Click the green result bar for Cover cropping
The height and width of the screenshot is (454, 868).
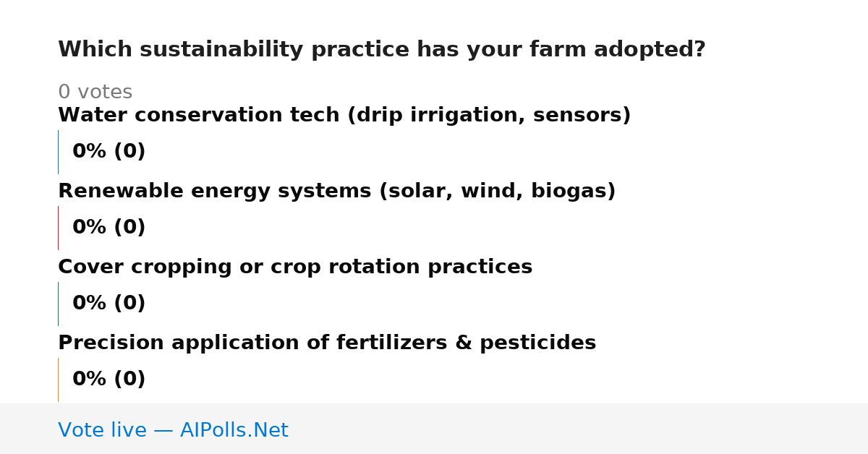coord(58,304)
